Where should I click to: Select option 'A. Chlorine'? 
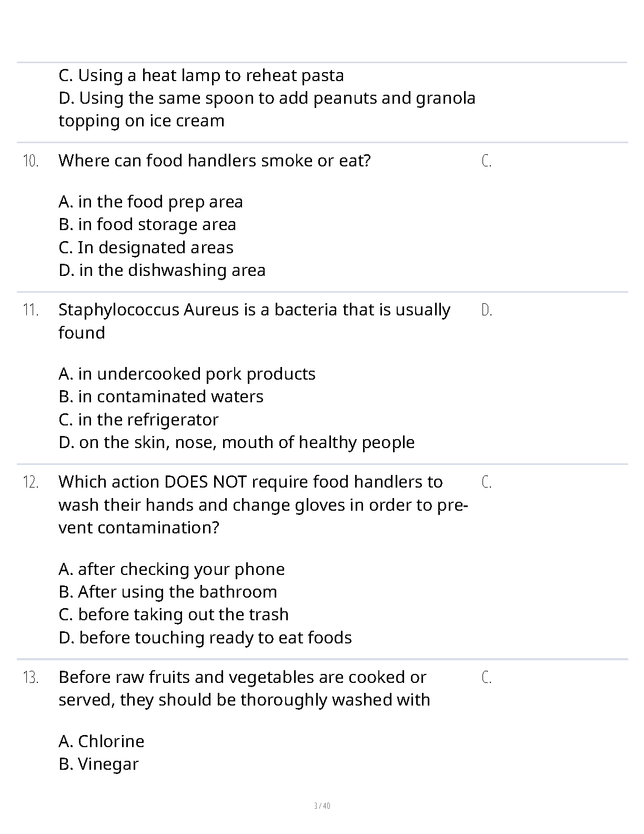(x=102, y=741)
